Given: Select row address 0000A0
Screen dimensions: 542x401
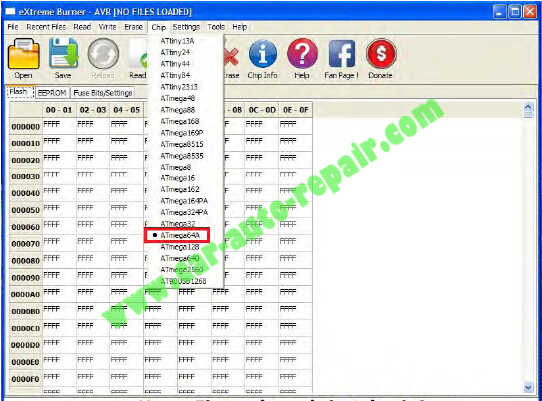Looking at the screenshot, I should (26, 295).
